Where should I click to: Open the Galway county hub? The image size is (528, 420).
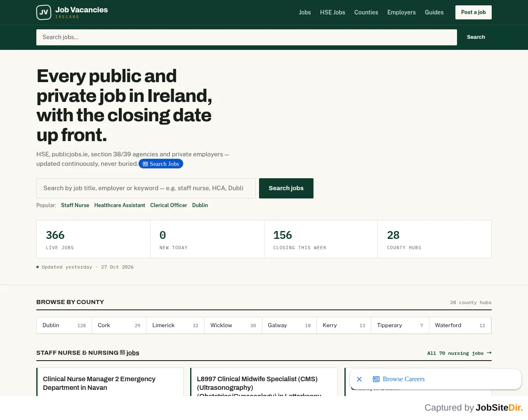(289, 326)
